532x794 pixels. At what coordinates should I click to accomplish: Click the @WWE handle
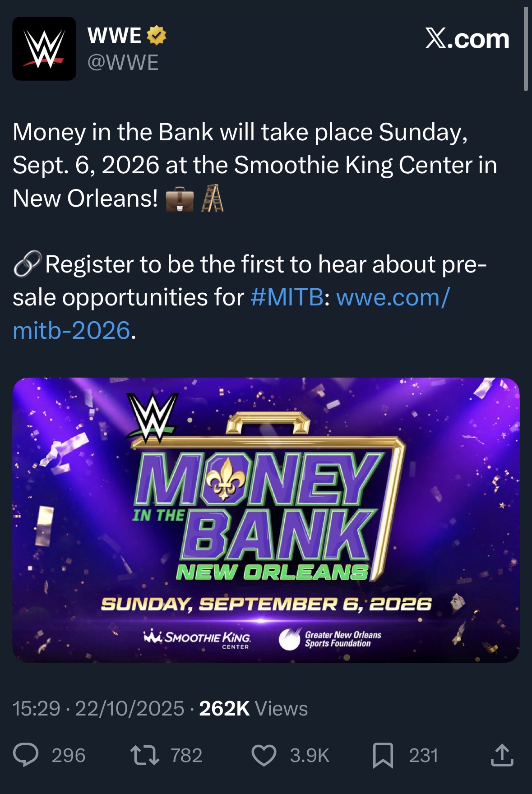[x=123, y=62]
